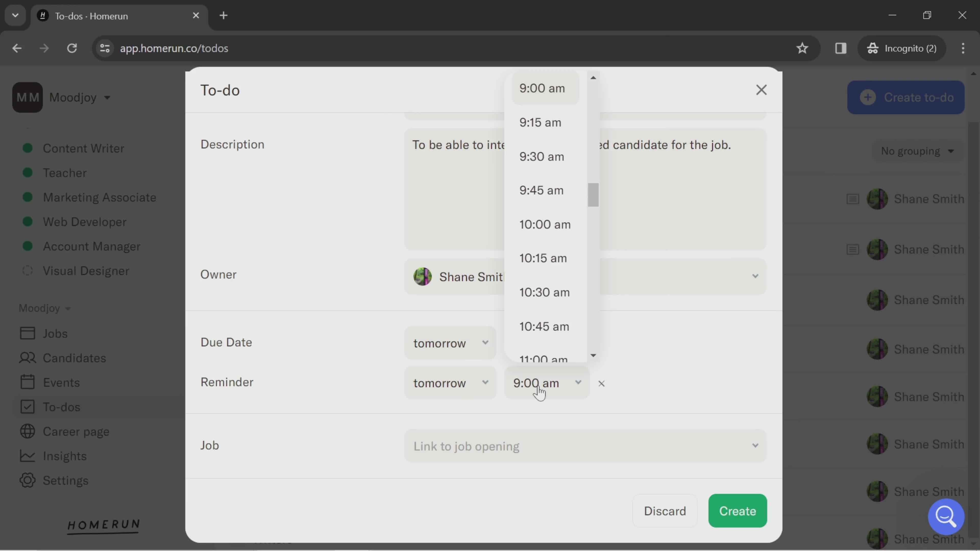Click the Settings sidebar icon

[27, 480]
